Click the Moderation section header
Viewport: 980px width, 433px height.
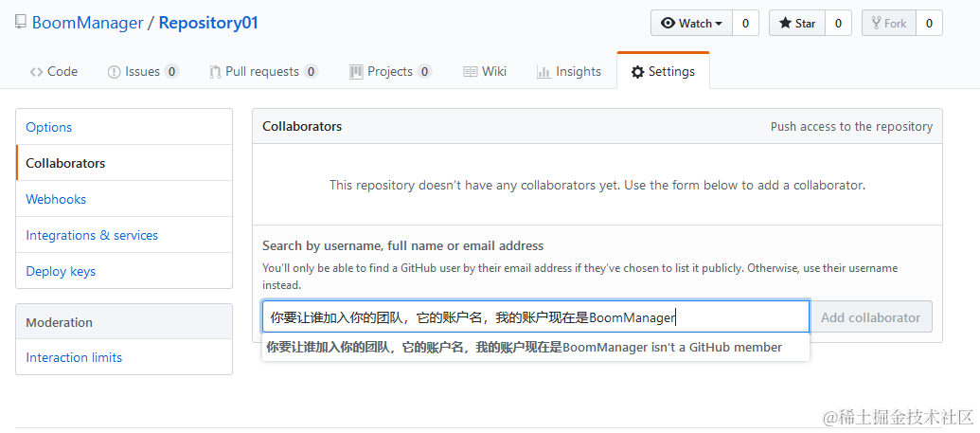[x=124, y=322]
